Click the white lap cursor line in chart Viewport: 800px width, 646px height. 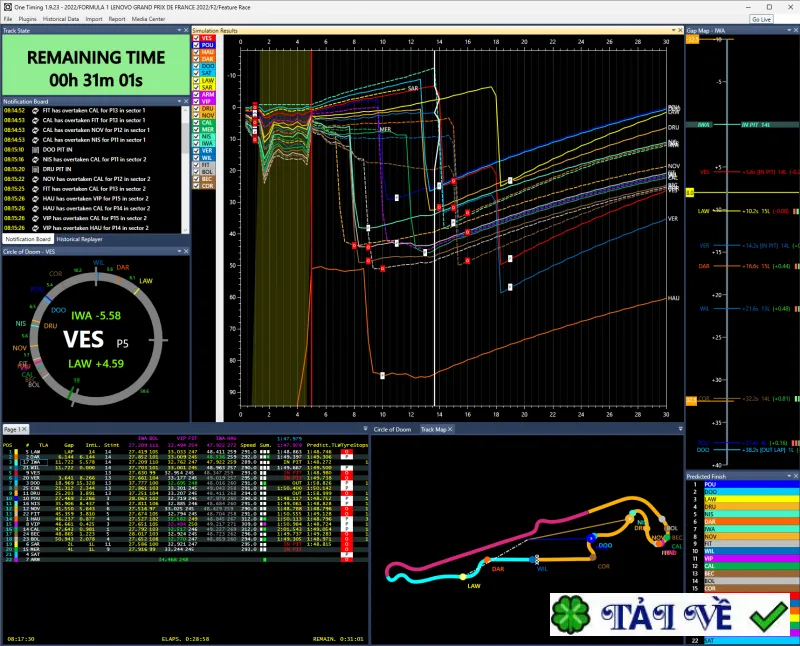(x=435, y=228)
